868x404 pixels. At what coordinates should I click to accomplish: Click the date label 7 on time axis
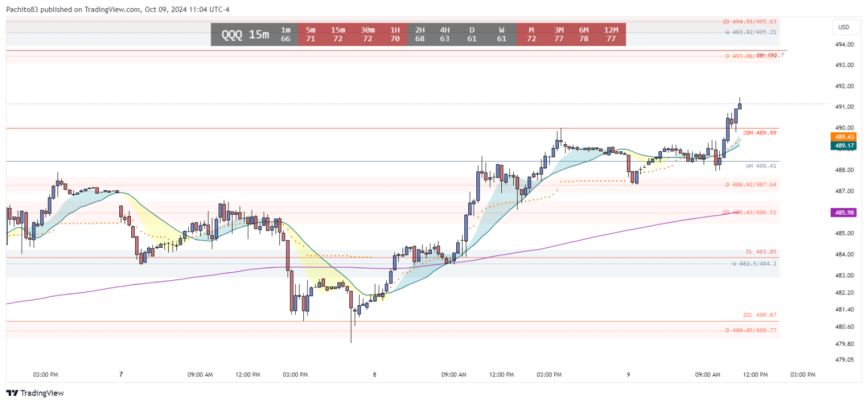coord(121,375)
